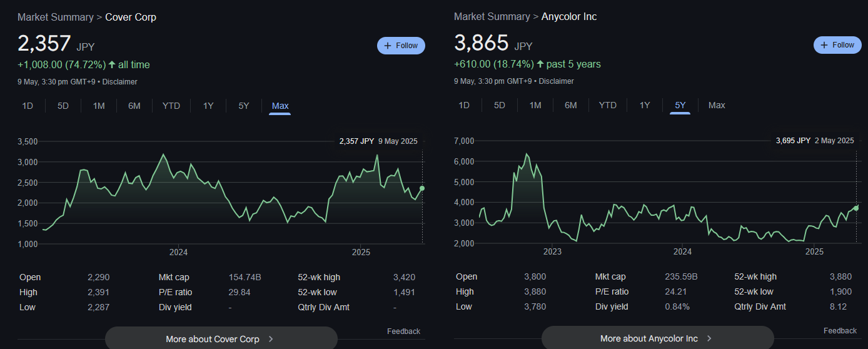Select Max tab on Cover Corp chart
868x349 pixels.
click(x=280, y=106)
